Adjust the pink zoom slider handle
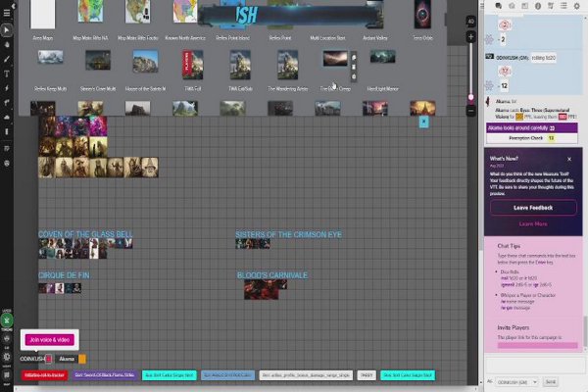Viewport: 588px width, 392px height. [471, 97]
